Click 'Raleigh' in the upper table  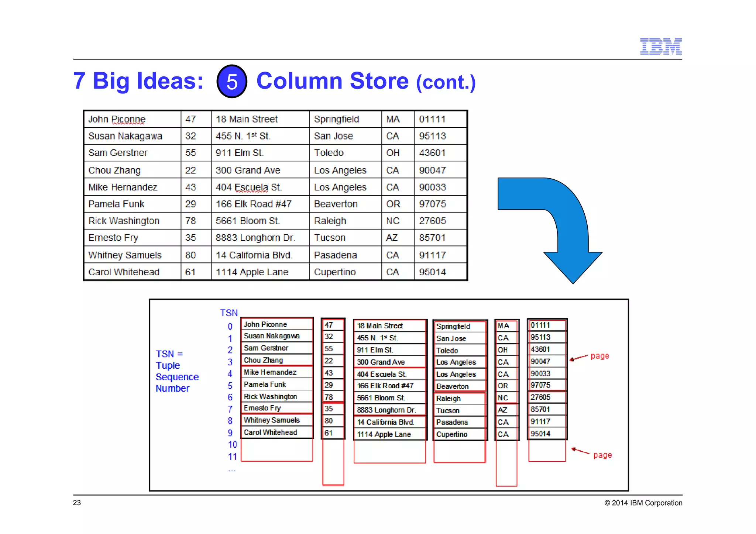tap(330, 221)
